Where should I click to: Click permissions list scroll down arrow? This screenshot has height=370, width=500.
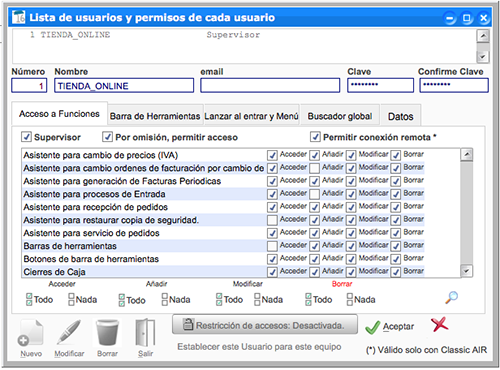pos(466,271)
